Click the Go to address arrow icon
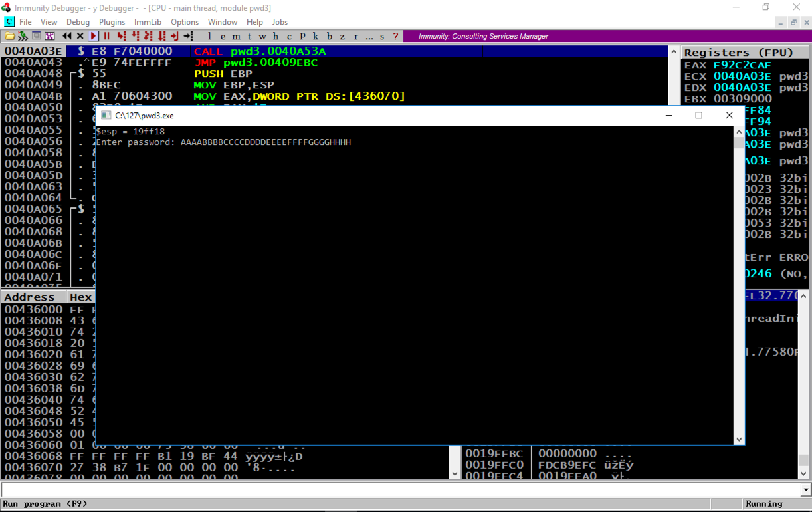 pyautogui.click(x=188, y=36)
